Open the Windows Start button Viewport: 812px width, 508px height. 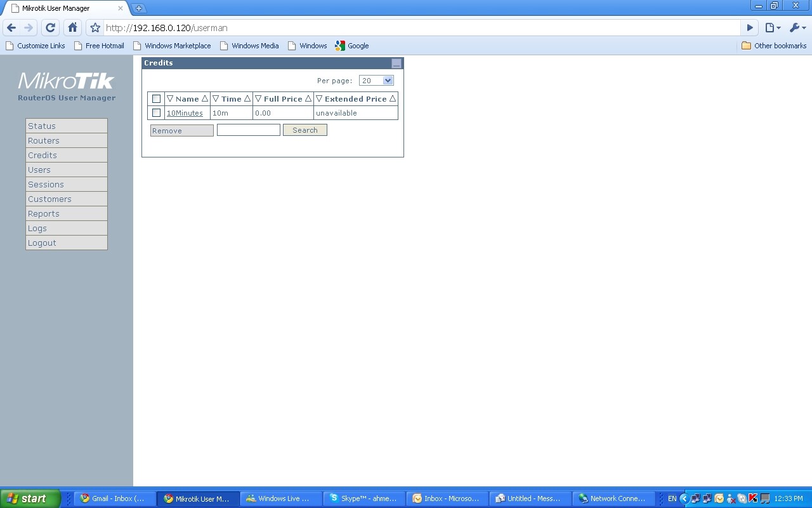click(30, 498)
